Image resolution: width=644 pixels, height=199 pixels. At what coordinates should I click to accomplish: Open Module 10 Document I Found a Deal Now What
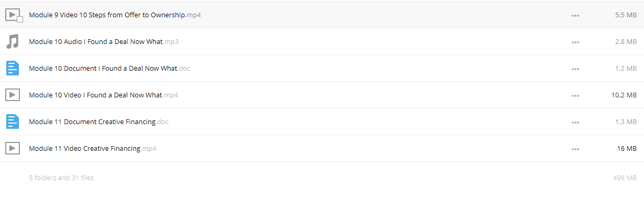[x=109, y=69]
